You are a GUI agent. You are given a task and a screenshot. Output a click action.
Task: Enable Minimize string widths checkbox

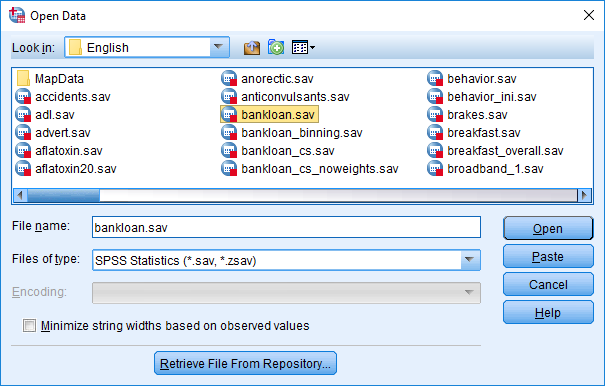[29, 325]
